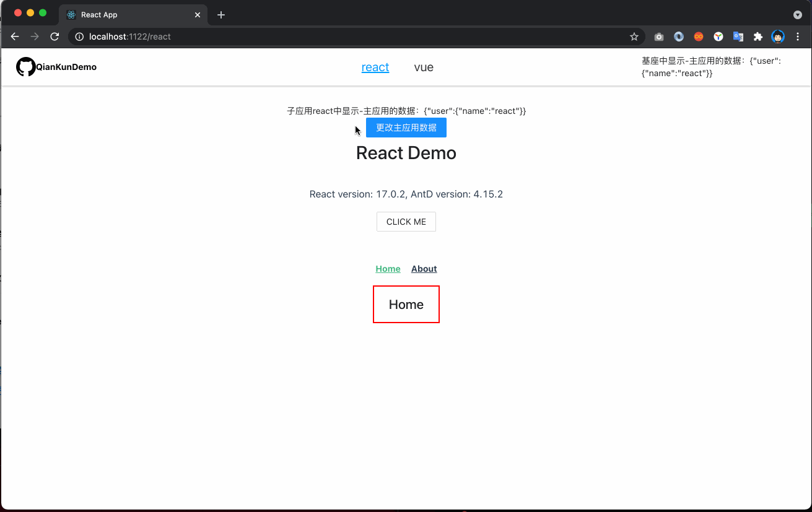
Task: Click the QianKunDemo title text
Action: pos(66,67)
